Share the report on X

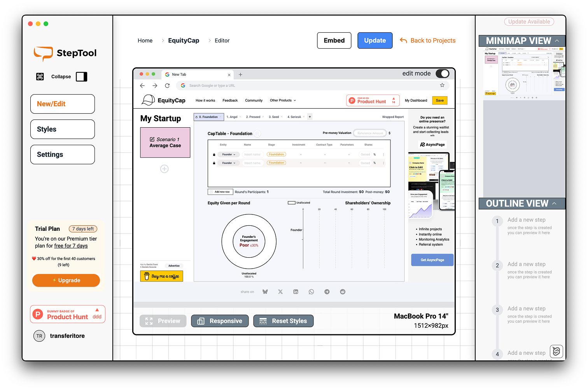[x=280, y=292]
